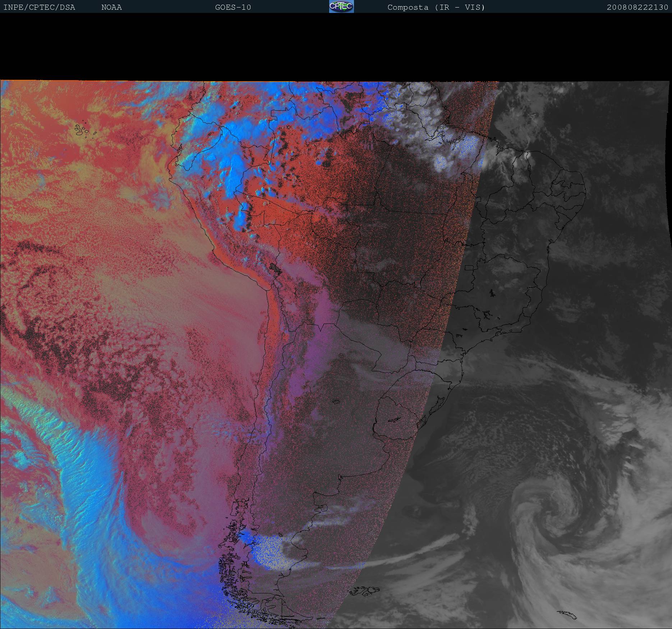Click the black no-data band above image

pos(336,47)
